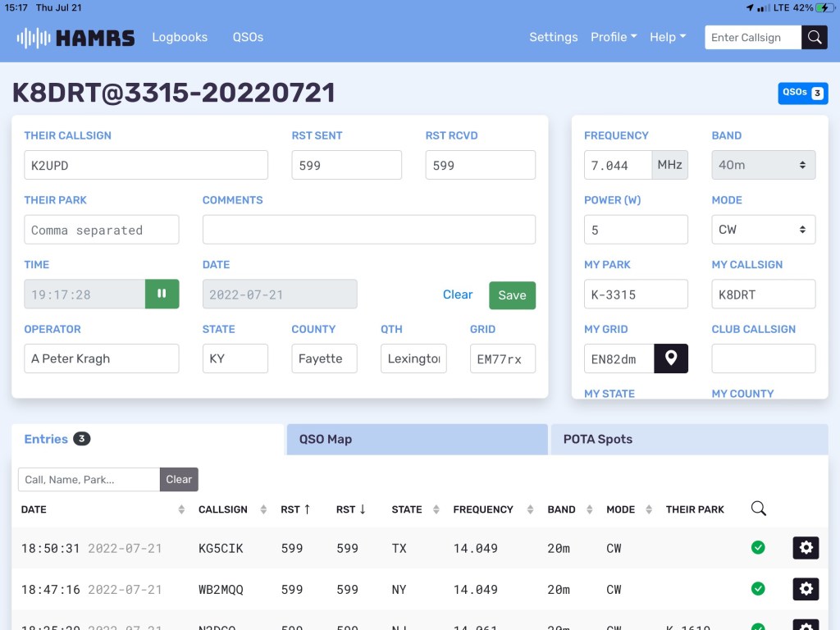Expand the Help menu
Image resolution: width=840 pixels, height=630 pixels.
click(667, 38)
